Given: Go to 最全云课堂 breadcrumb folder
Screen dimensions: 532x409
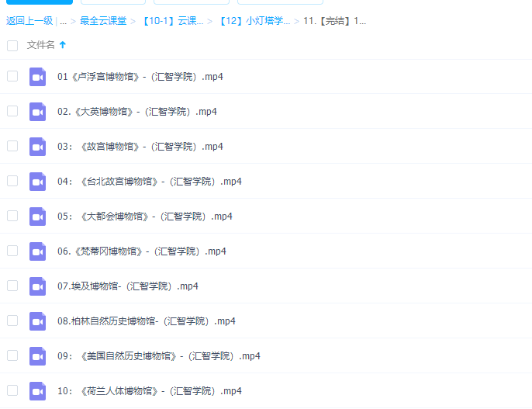Looking at the screenshot, I should 104,21.
